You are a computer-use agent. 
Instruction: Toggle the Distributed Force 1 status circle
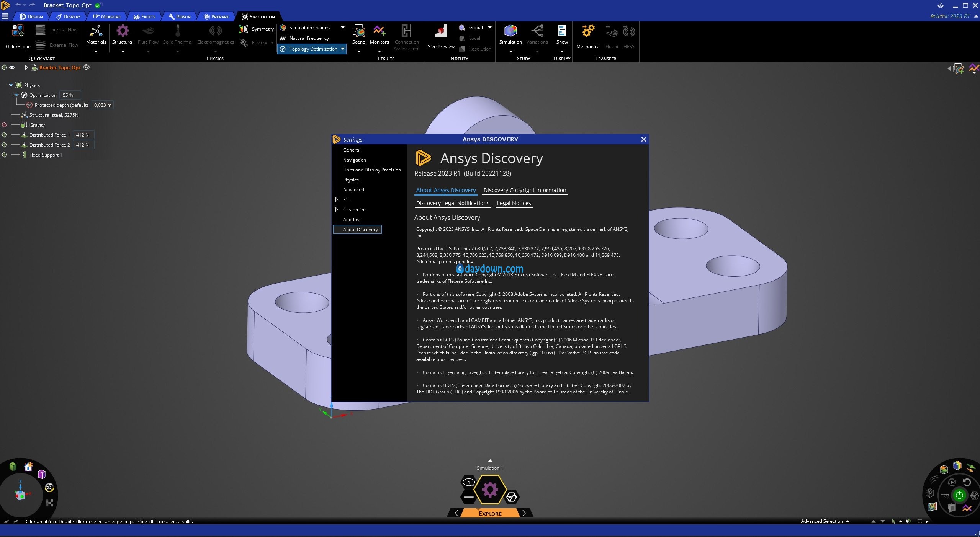click(4, 135)
